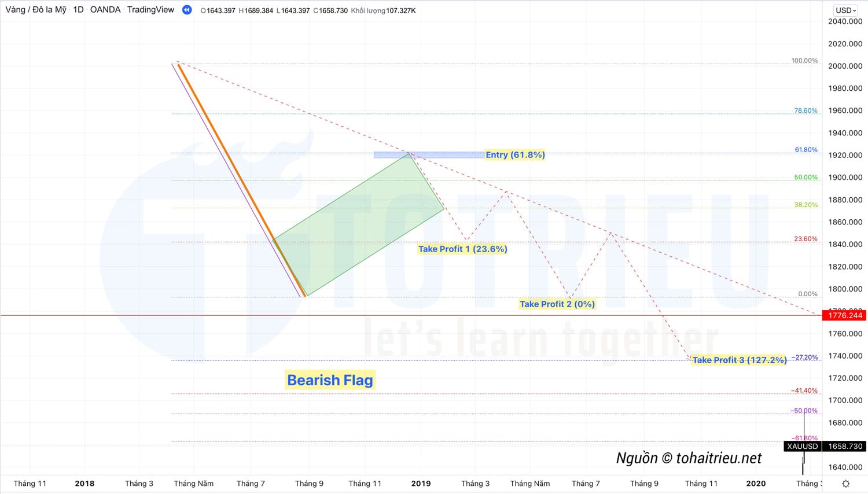This screenshot has width=868, height=494.
Task: Select the Bearish Flag text label
Action: pos(330,380)
